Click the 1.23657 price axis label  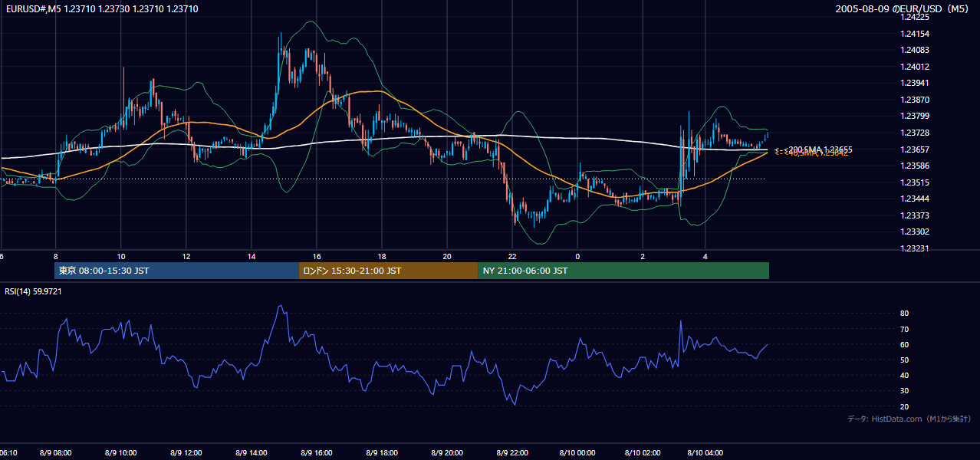[916, 149]
